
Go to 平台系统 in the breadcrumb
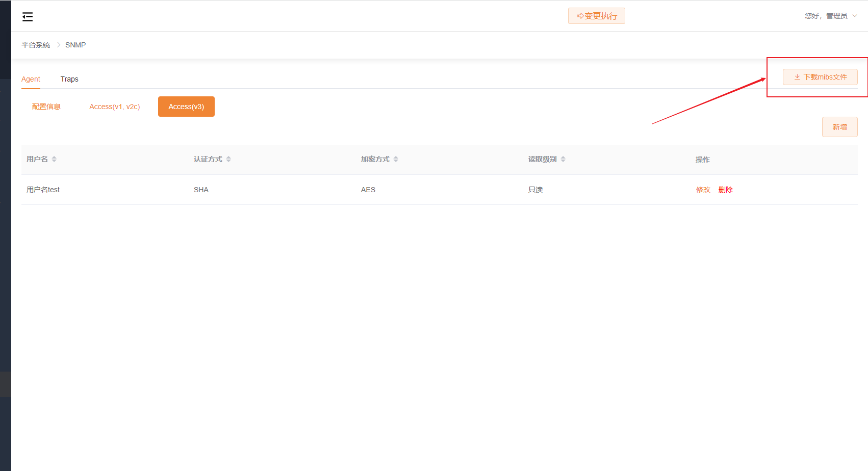click(x=36, y=45)
